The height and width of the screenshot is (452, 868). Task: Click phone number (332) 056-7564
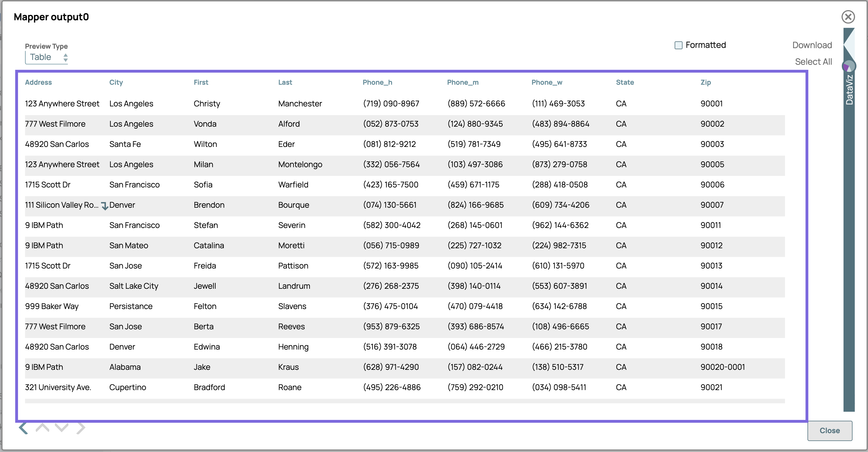coord(391,164)
